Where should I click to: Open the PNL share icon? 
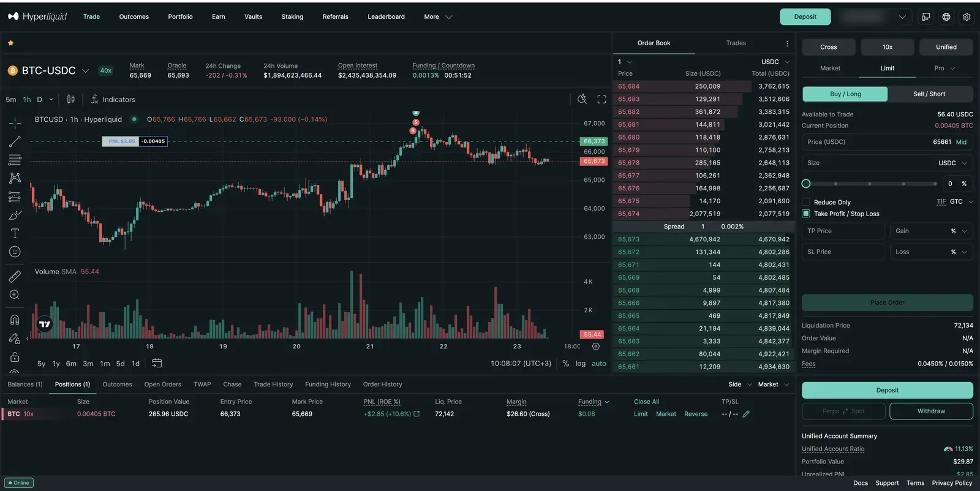[x=417, y=414]
